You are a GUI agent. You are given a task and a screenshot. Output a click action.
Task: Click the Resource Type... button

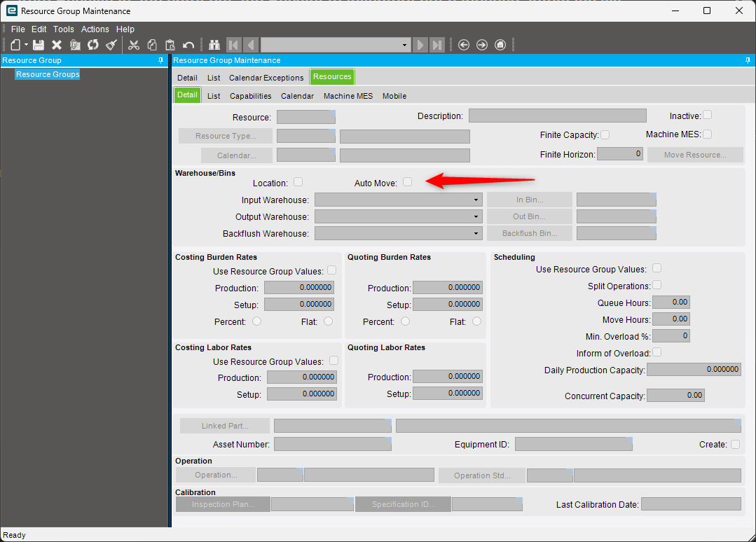(226, 136)
